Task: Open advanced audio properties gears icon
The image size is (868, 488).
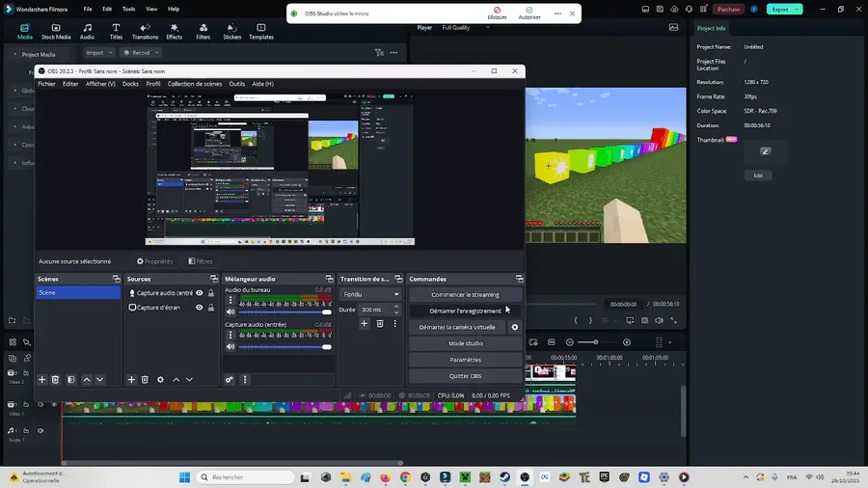Action: click(230, 380)
